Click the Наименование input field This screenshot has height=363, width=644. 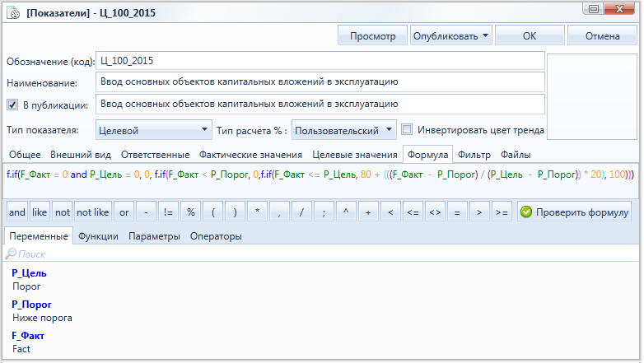[x=320, y=82]
